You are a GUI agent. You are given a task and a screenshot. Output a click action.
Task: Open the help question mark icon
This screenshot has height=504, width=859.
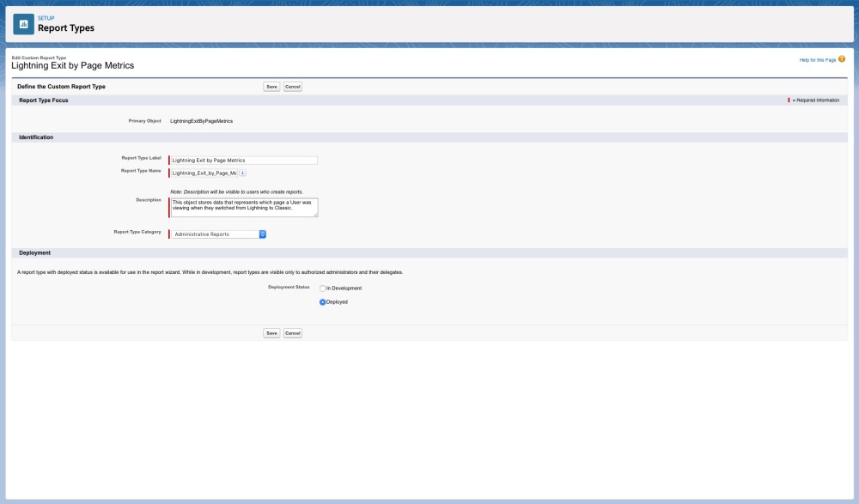(x=842, y=59)
